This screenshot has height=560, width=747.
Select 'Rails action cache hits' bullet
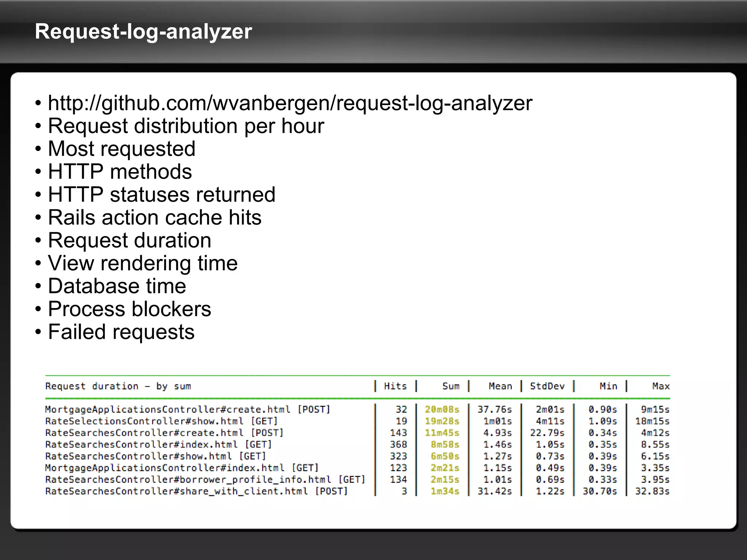click(x=155, y=218)
